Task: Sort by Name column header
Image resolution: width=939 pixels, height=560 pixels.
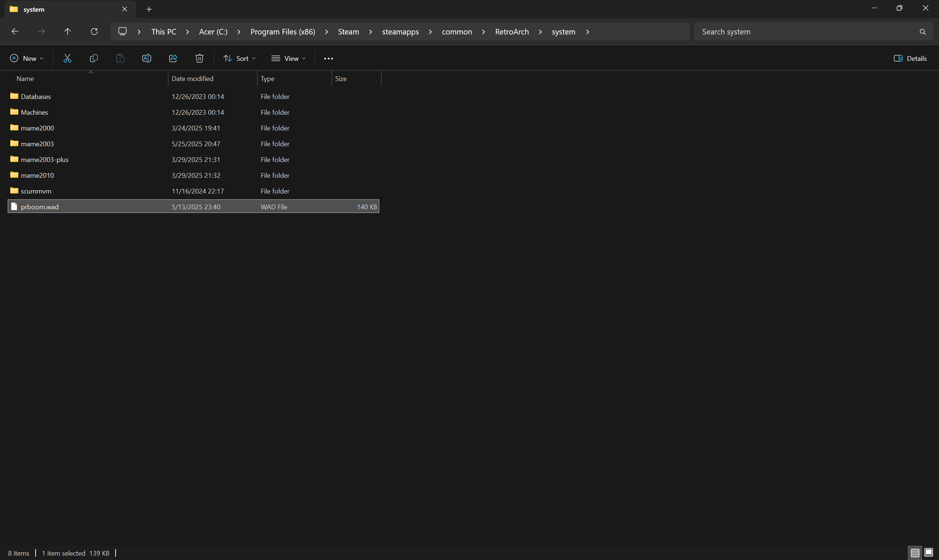Action: [x=88, y=78]
